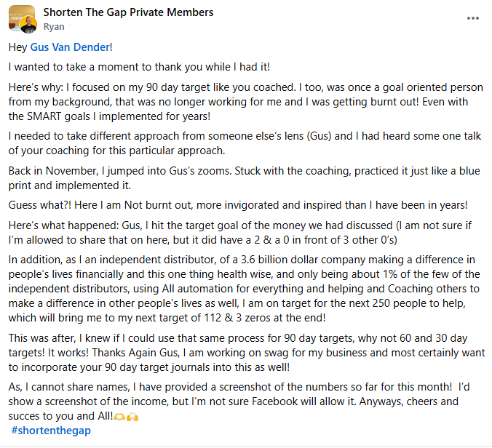Open author Ryan's profile name link

pos(54,27)
